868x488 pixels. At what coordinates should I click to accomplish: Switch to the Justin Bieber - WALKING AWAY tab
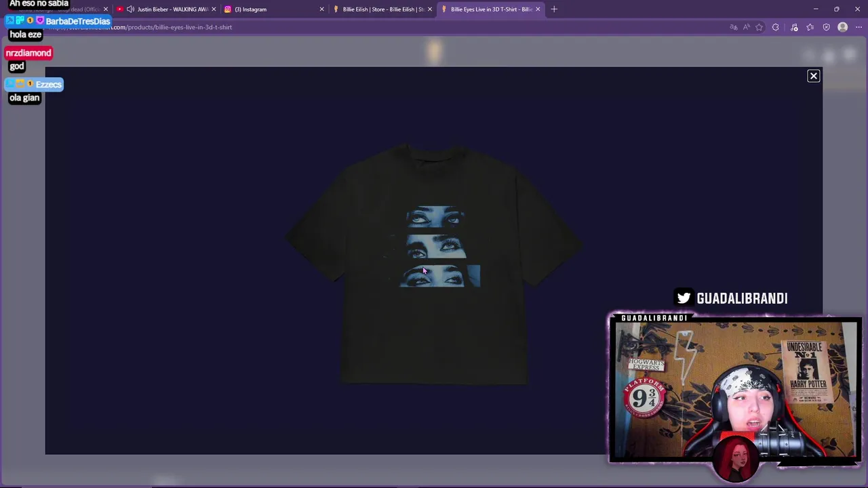(165, 9)
